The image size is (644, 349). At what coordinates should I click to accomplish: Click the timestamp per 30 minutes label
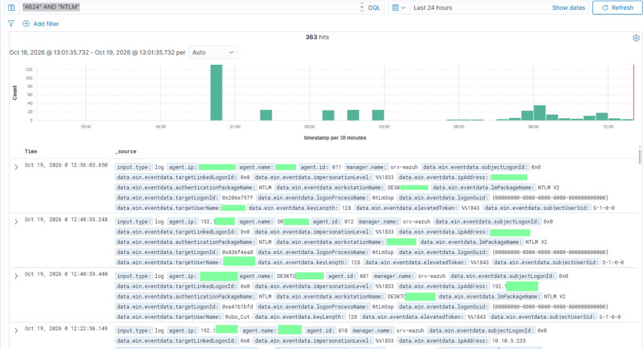click(335, 138)
